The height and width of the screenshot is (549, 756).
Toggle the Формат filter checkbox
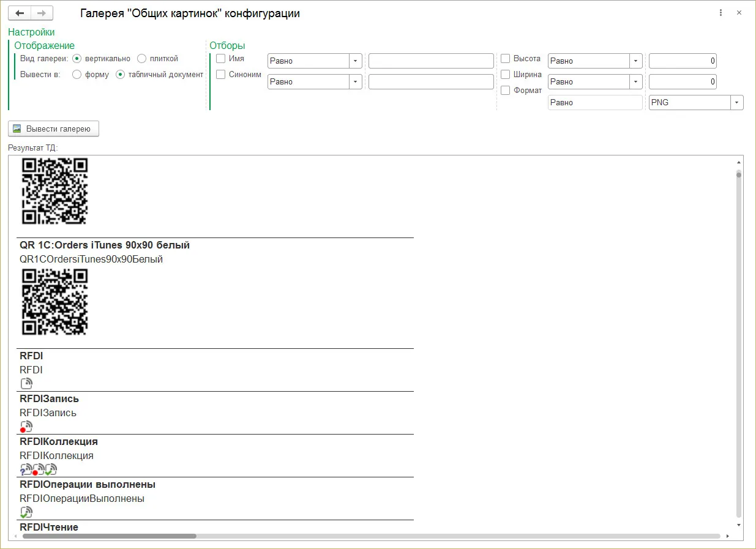click(506, 91)
